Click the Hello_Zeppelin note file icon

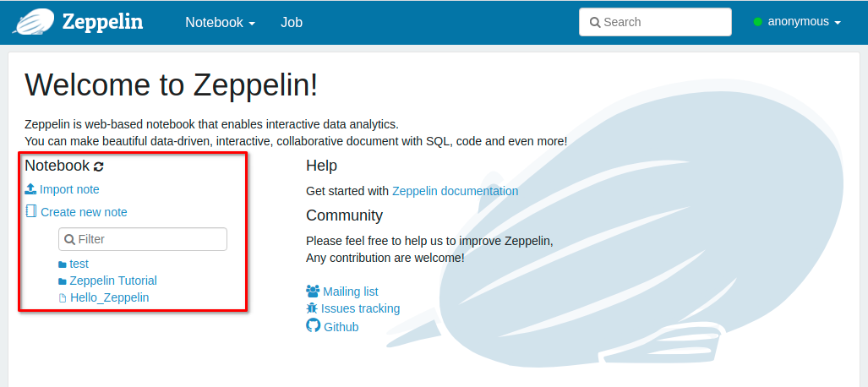[63, 298]
